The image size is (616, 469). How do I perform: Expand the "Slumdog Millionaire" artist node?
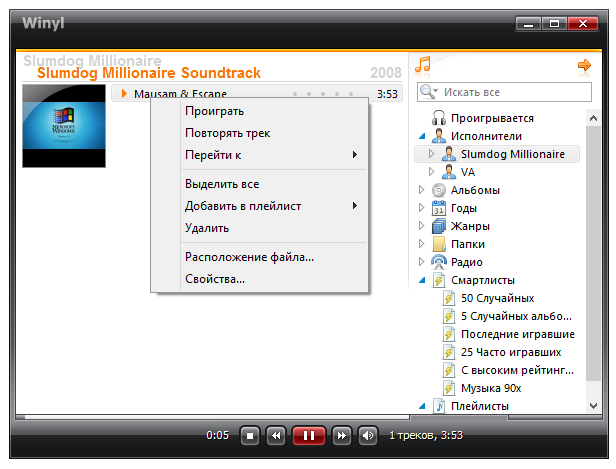(x=431, y=154)
